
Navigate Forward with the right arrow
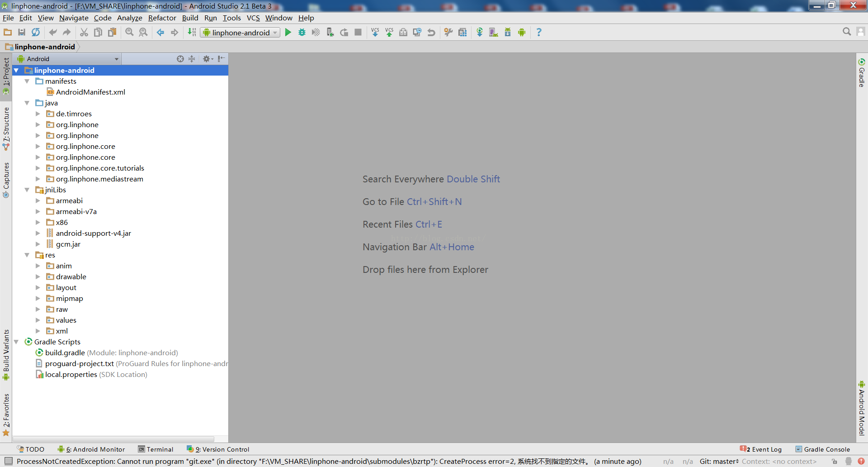pos(175,32)
